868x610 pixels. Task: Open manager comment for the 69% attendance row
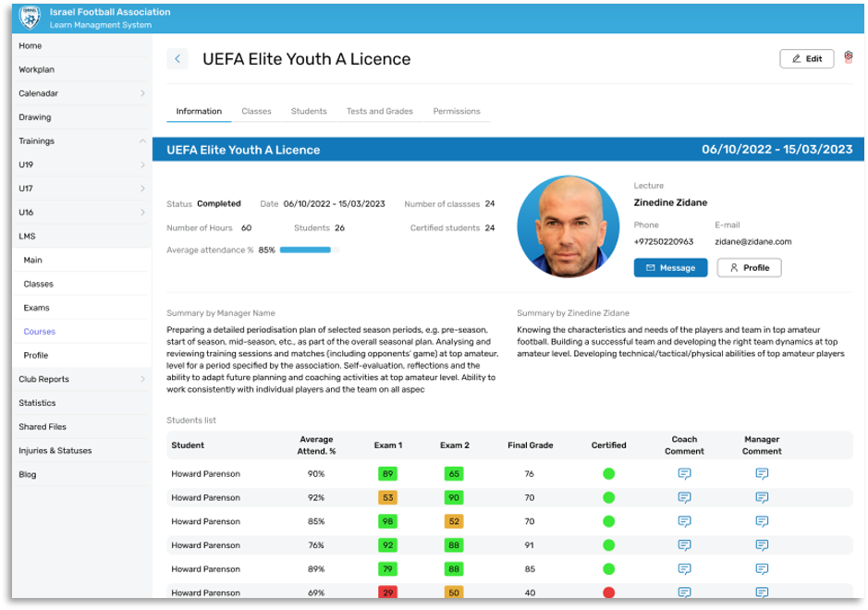click(x=762, y=592)
